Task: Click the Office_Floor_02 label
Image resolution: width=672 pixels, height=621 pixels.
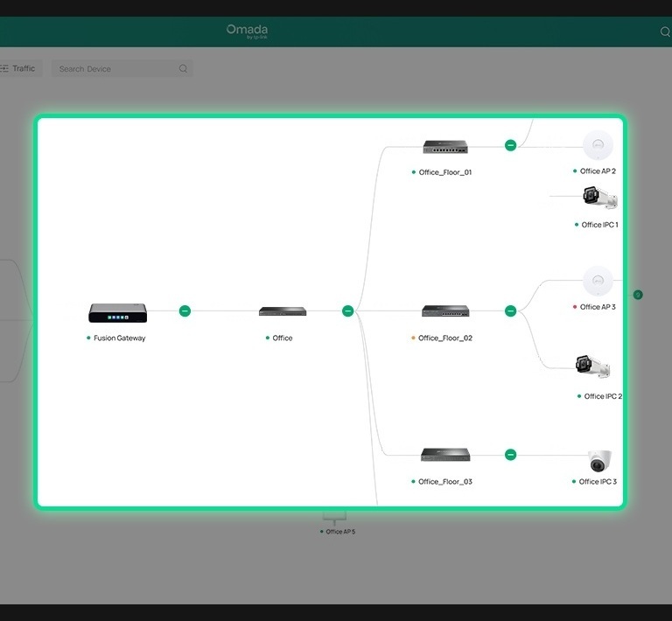Action: click(445, 338)
